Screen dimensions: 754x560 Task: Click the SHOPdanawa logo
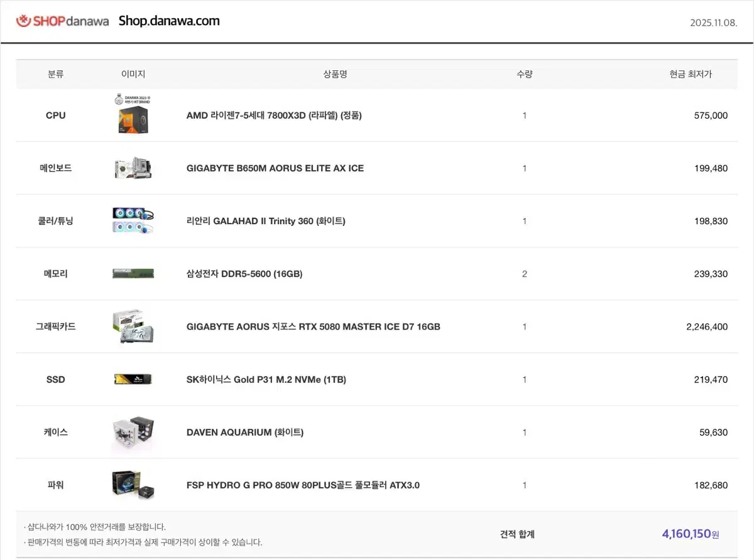pyautogui.click(x=63, y=21)
